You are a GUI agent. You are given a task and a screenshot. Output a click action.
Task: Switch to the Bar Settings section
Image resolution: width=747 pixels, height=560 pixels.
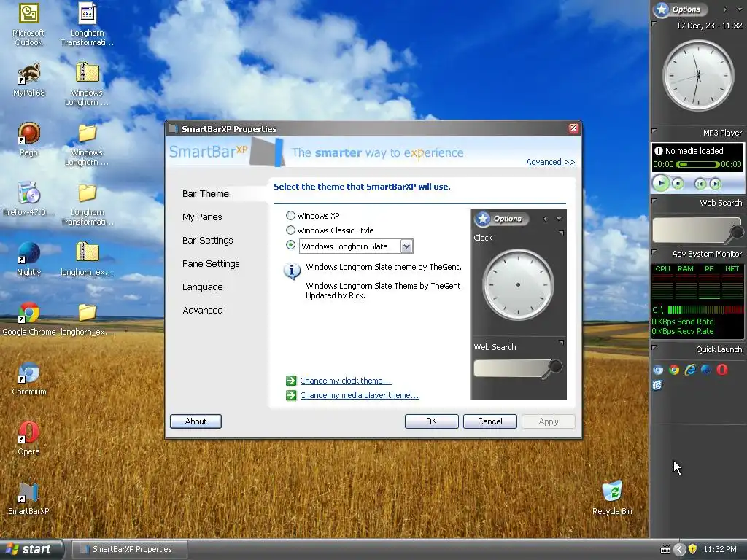(207, 241)
